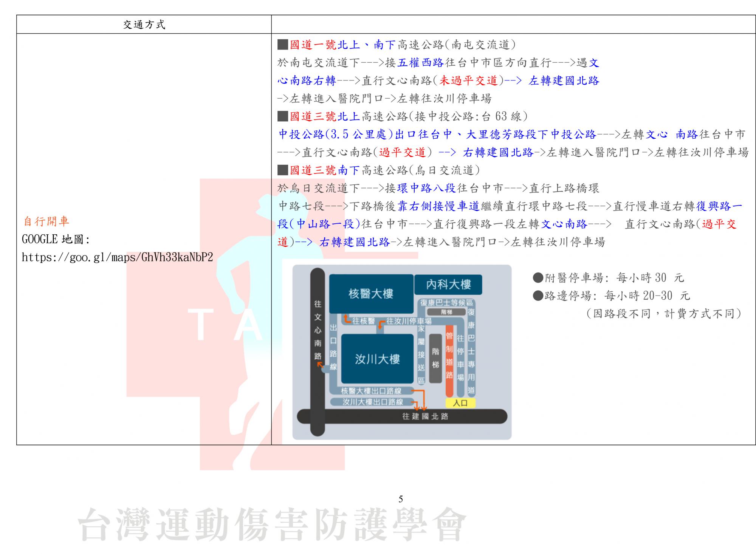Viewport: 756px width, 554px height.
Task: Click the red 未過平交道 text
Action: 468,81
